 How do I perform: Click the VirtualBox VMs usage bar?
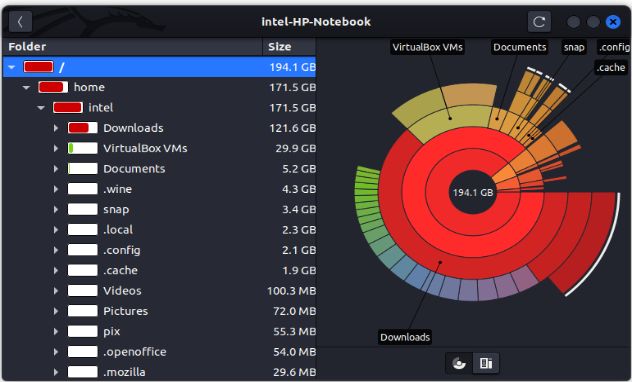pyautogui.click(x=83, y=148)
